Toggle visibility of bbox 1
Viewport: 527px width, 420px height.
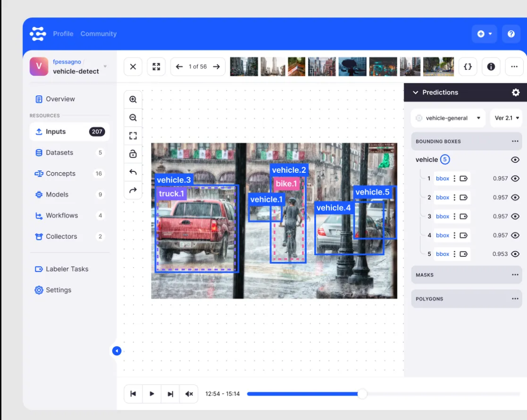pyautogui.click(x=515, y=178)
